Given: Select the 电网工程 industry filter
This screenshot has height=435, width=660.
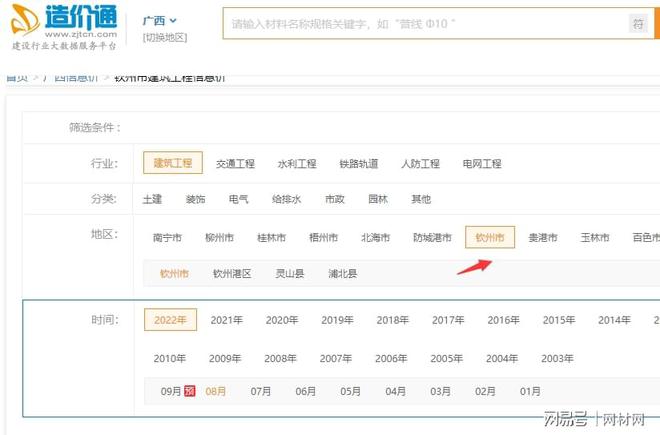Looking at the screenshot, I should pyautogui.click(x=482, y=164).
